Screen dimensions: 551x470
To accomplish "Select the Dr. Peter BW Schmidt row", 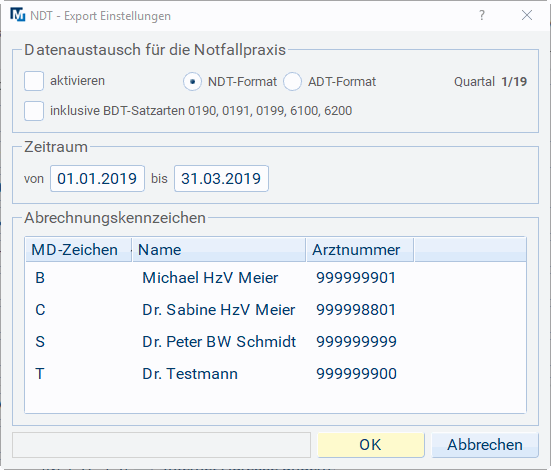I will tap(276, 342).
